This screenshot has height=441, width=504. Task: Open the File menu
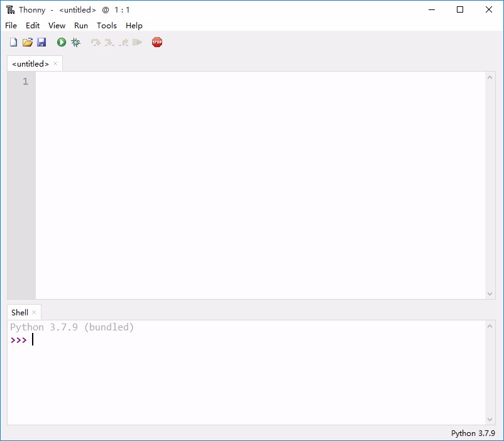click(x=11, y=25)
